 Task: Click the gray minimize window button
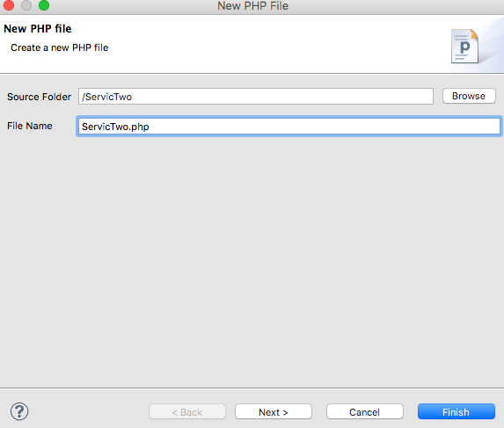click(26, 5)
